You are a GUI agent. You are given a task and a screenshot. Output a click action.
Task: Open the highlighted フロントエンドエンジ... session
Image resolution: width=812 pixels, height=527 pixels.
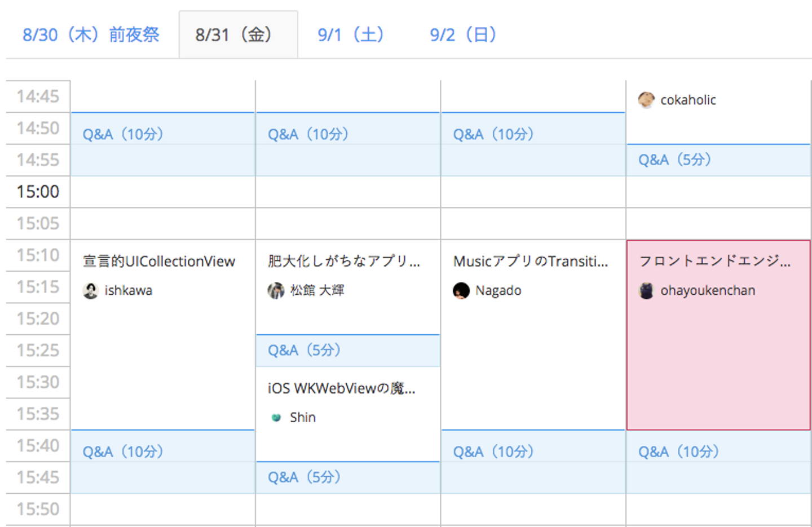714,262
